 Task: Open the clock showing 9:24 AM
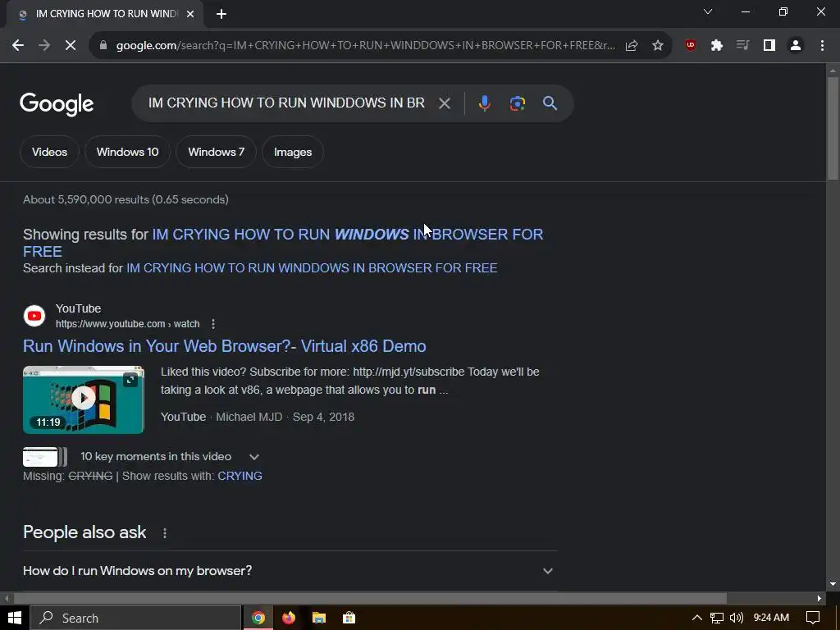[771, 618]
